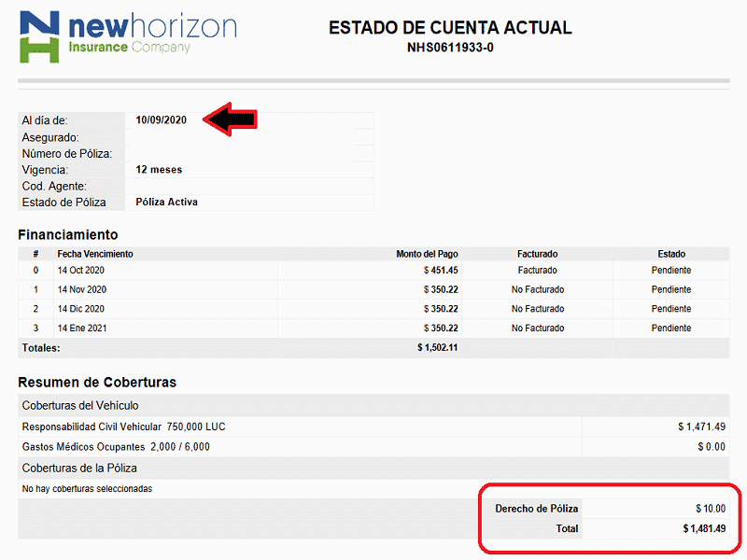This screenshot has height=560, width=747.
Task: Click the Fecha Vencimiento column header
Action: [95, 254]
